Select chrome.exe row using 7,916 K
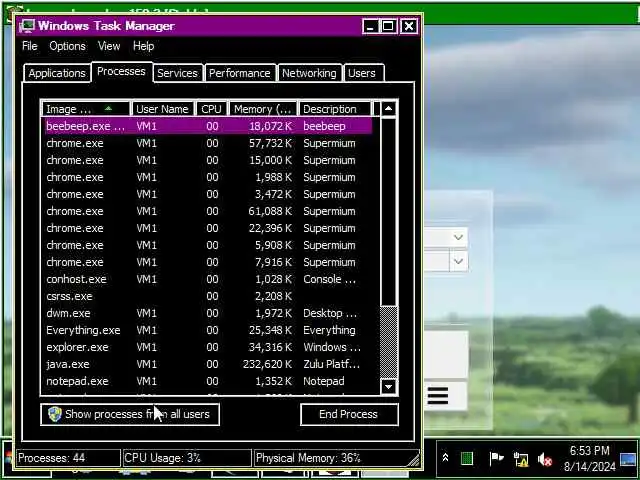 [208, 262]
